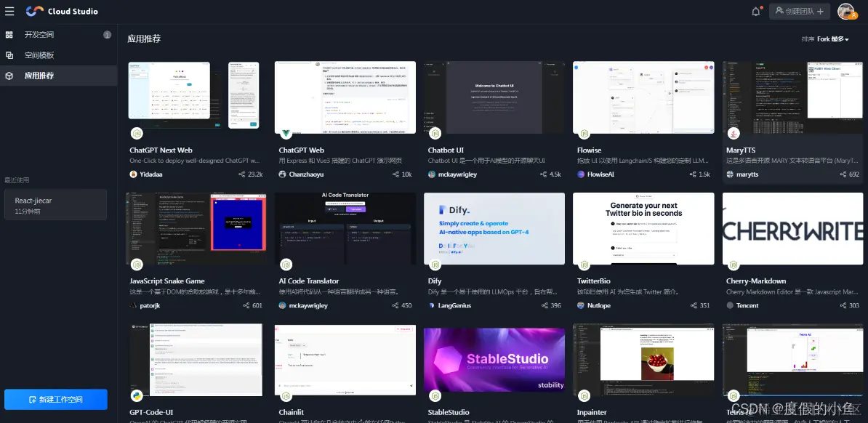The image size is (868, 423).
Task: Click Java badge on MaryTTS card
Action: pos(733,134)
